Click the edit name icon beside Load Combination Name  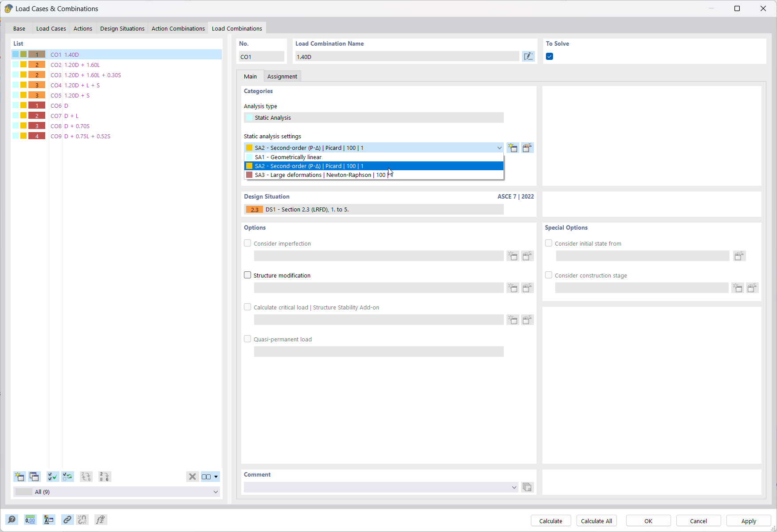528,56
